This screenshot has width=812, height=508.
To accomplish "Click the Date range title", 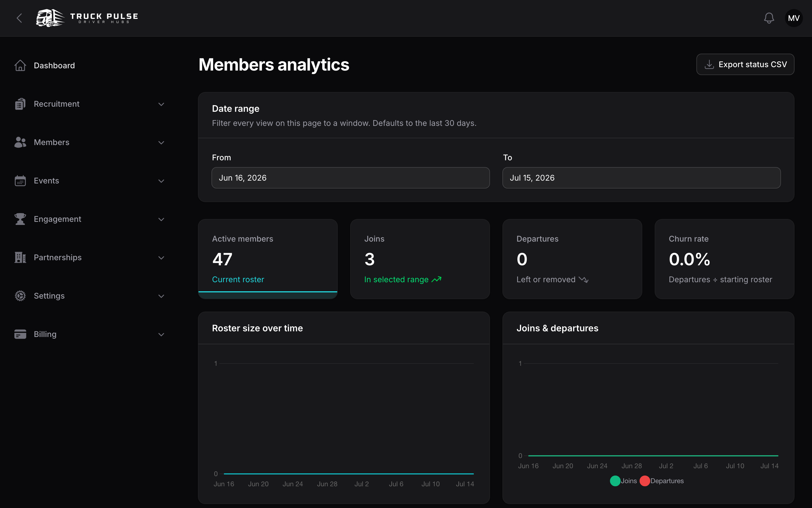I will pyautogui.click(x=235, y=109).
